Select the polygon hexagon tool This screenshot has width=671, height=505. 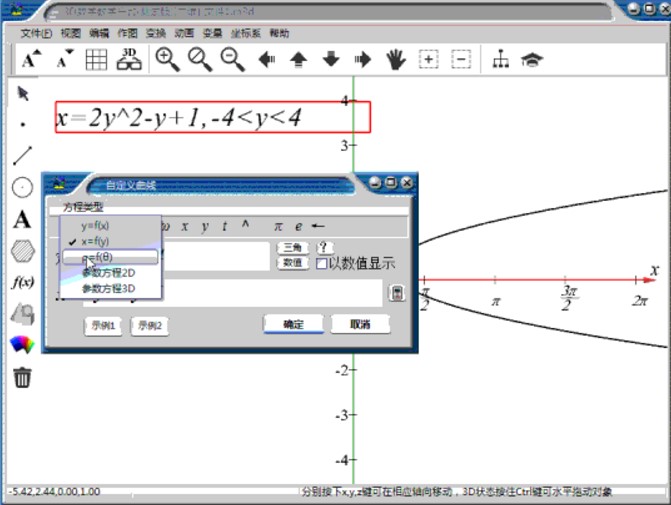(22, 251)
